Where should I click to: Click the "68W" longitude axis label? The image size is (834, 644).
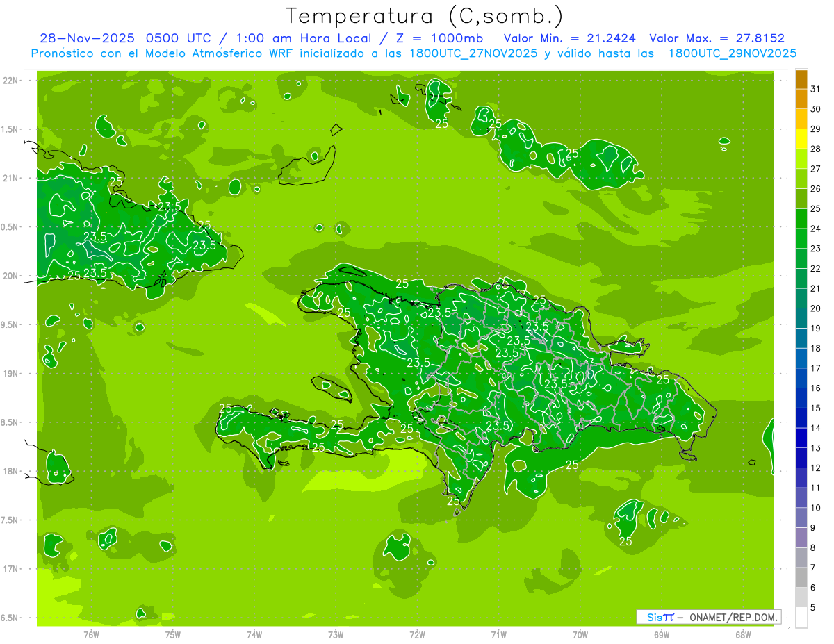click(x=743, y=635)
